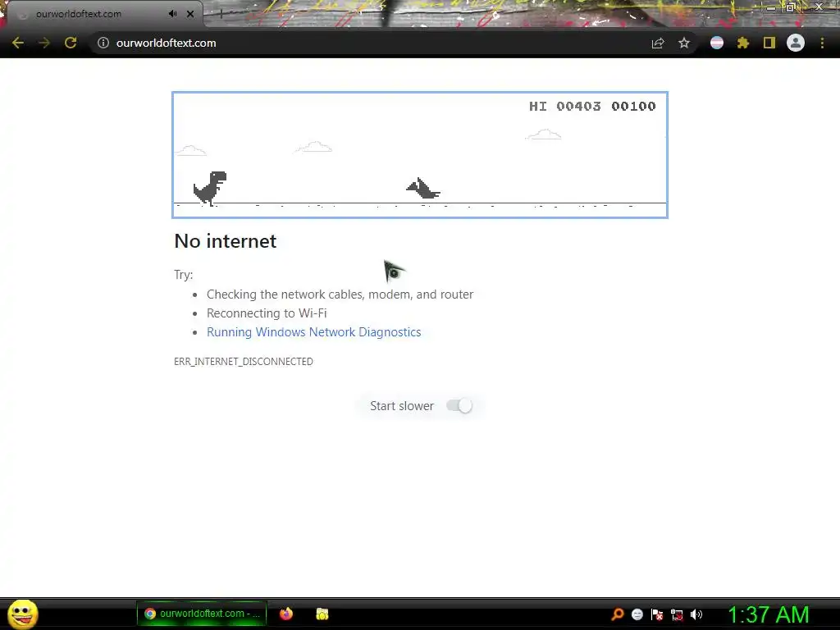
Task: Click the No internet heading
Action: click(226, 241)
